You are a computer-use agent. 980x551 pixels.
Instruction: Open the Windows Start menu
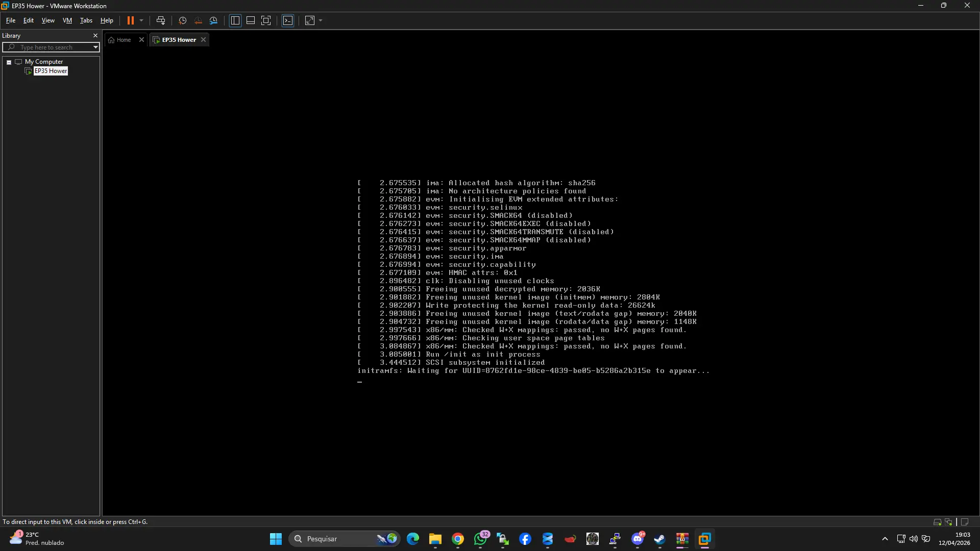[x=276, y=539]
